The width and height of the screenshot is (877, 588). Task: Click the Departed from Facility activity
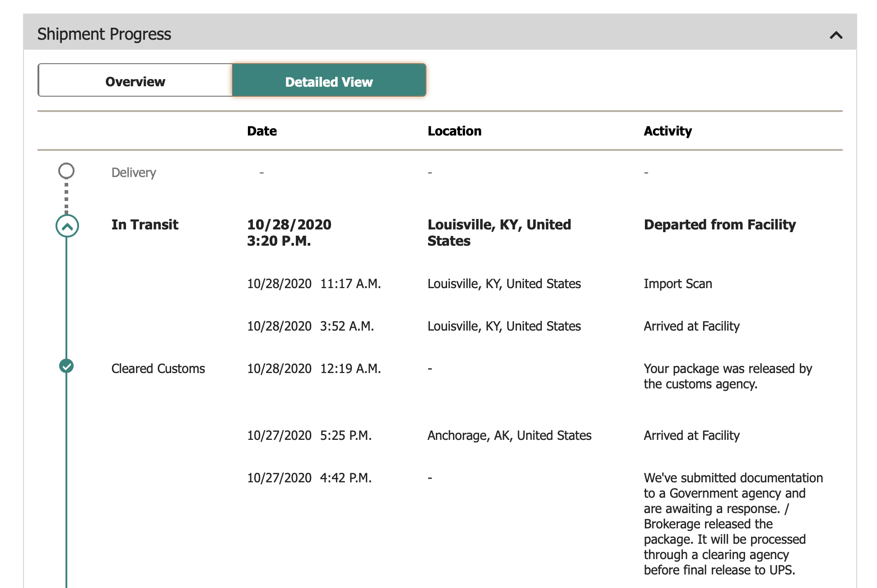[x=719, y=224]
